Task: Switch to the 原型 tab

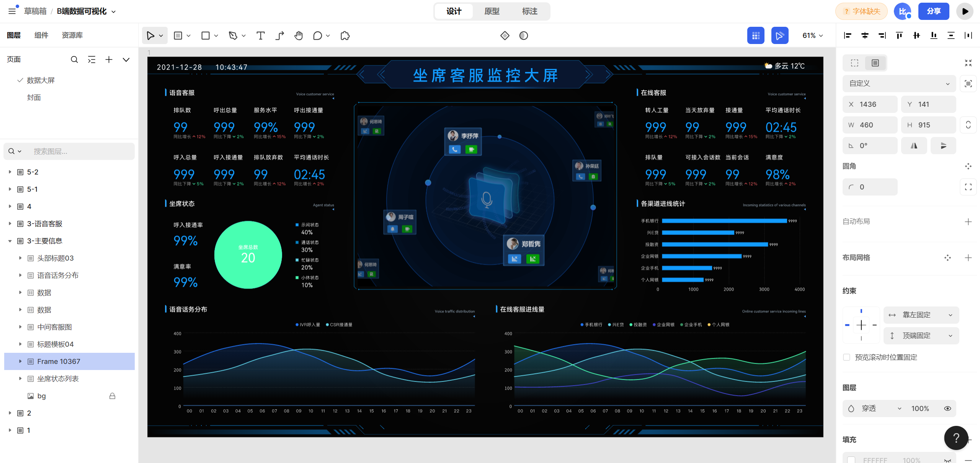Action: pos(492,11)
